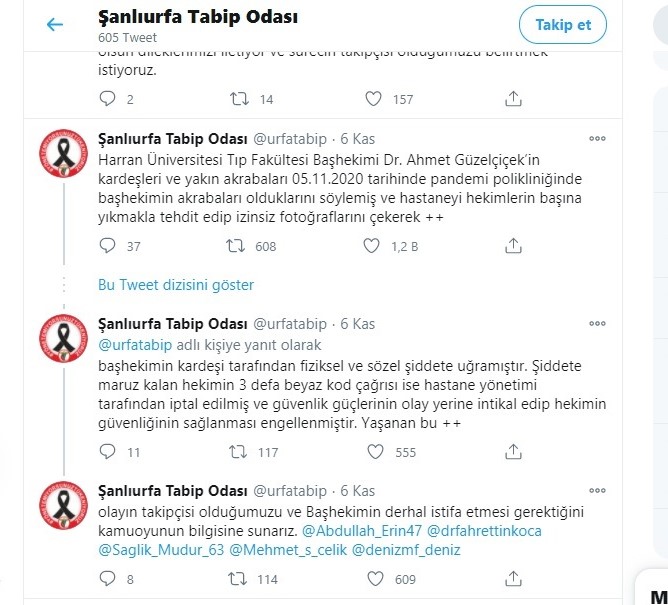Retweet the tweet with 608 retweets
This screenshot has width=668, height=605.
pyautogui.click(x=236, y=246)
